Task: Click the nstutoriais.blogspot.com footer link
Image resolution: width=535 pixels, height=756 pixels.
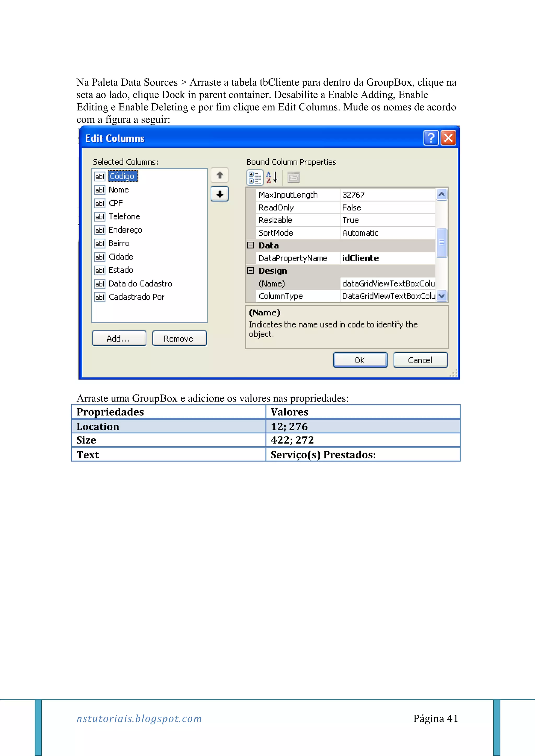Action: pos(139,718)
